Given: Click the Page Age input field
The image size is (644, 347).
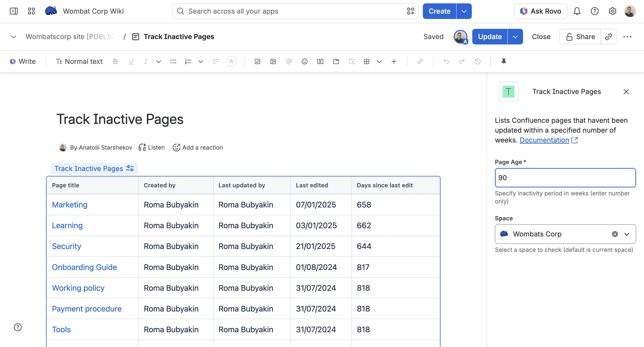Looking at the screenshot, I should (565, 178).
